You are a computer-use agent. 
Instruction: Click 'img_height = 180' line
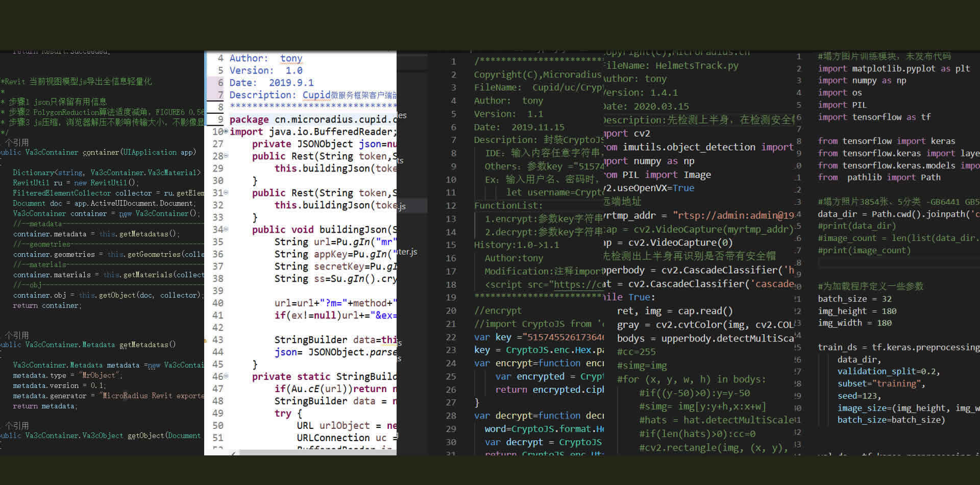click(857, 311)
